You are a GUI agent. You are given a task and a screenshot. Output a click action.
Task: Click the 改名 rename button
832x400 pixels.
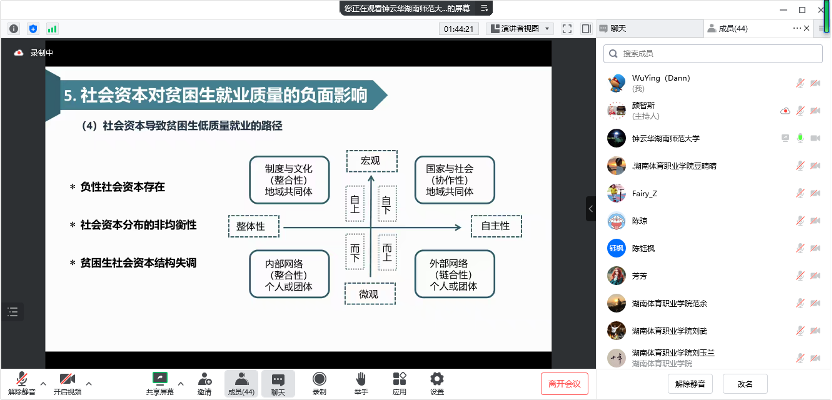pos(745,384)
